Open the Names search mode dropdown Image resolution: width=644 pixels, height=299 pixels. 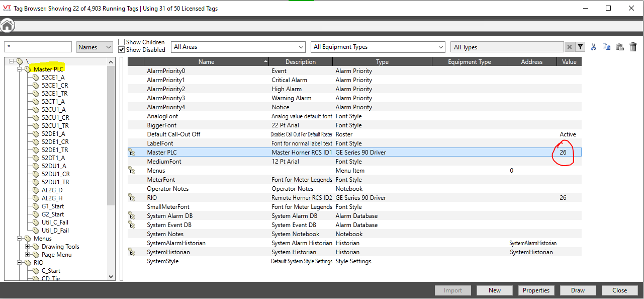(95, 47)
